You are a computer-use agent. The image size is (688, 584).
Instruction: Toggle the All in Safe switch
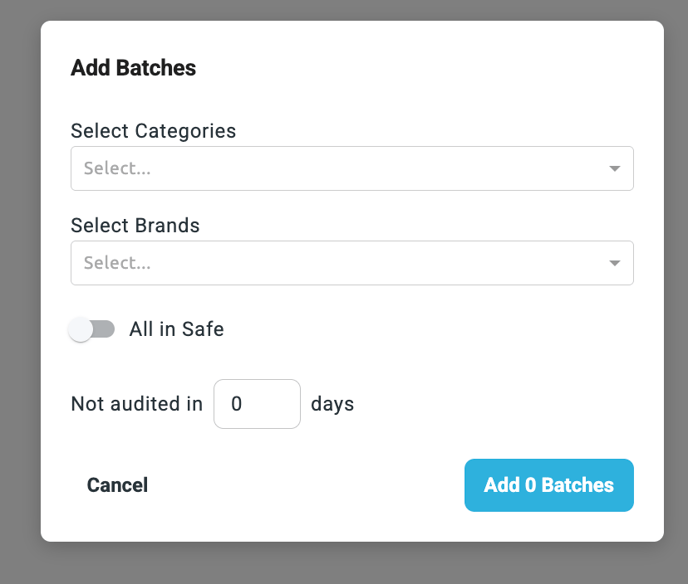92,329
